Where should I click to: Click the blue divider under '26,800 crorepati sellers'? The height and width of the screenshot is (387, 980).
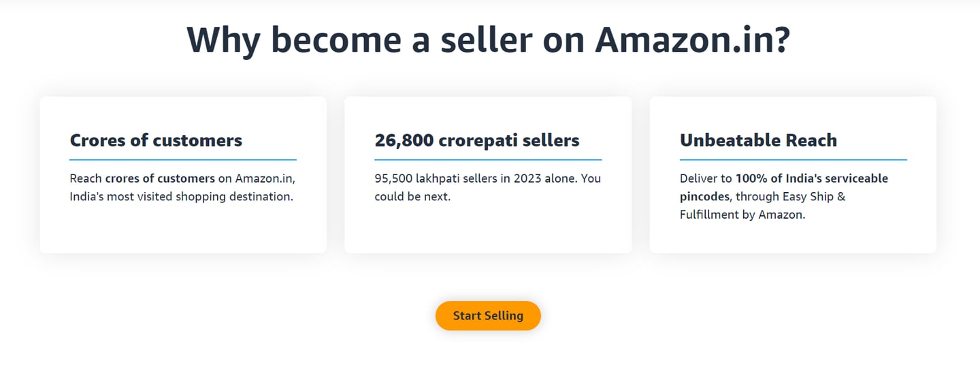coord(487,160)
